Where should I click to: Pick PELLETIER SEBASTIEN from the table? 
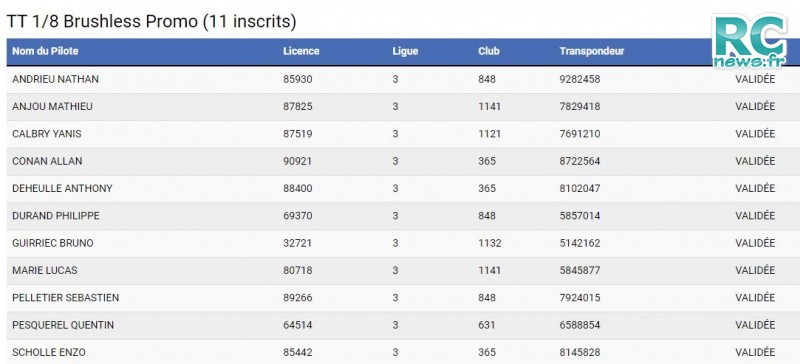click(65, 298)
